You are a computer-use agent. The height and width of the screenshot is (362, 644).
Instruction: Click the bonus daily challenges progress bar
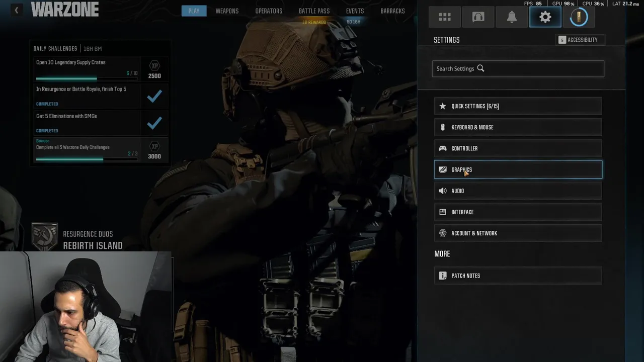tap(87, 159)
